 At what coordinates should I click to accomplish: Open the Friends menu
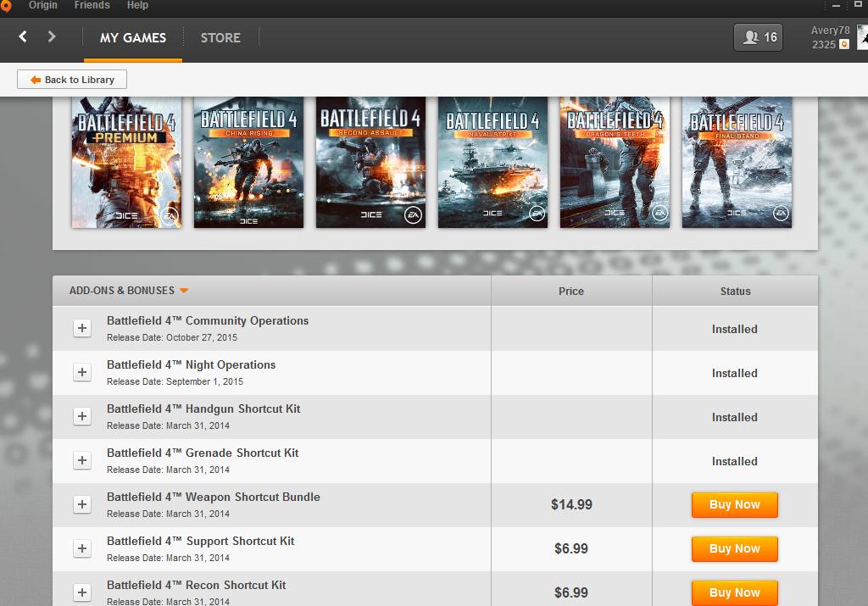(x=92, y=6)
